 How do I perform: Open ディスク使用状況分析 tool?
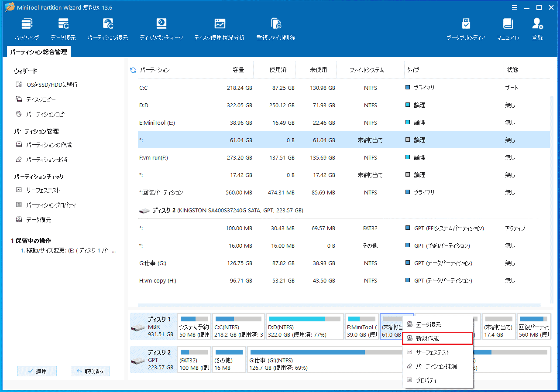click(220, 29)
